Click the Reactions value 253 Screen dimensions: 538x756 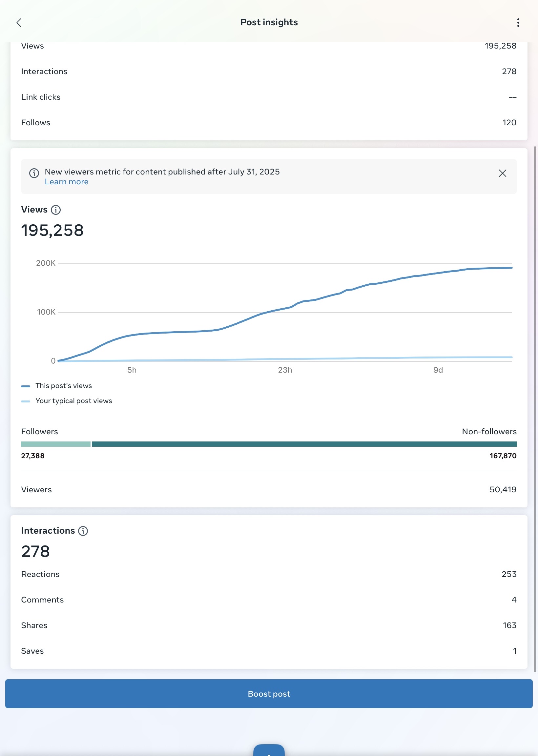click(x=509, y=574)
